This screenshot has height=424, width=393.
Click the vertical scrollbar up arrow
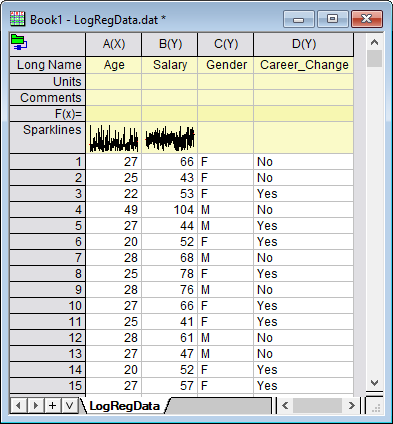click(374, 42)
